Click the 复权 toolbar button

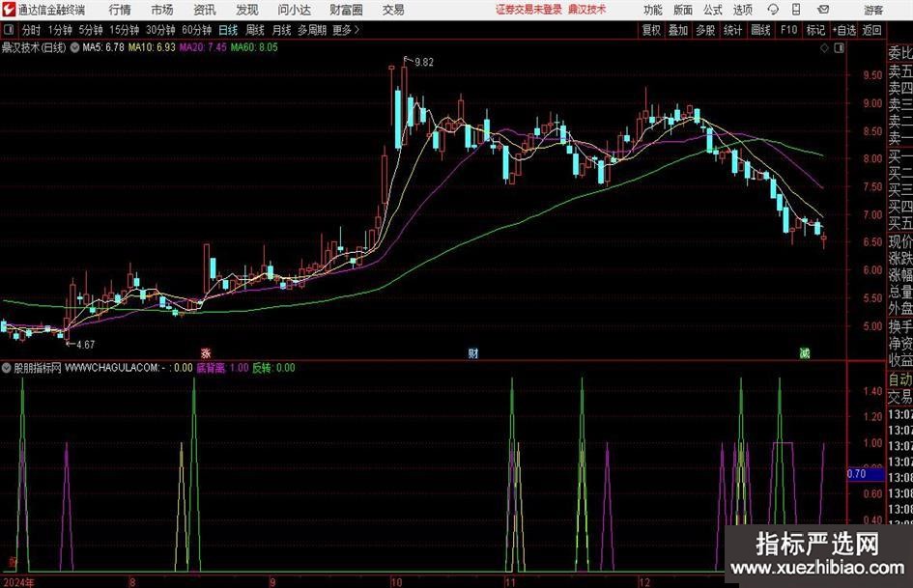(651, 30)
